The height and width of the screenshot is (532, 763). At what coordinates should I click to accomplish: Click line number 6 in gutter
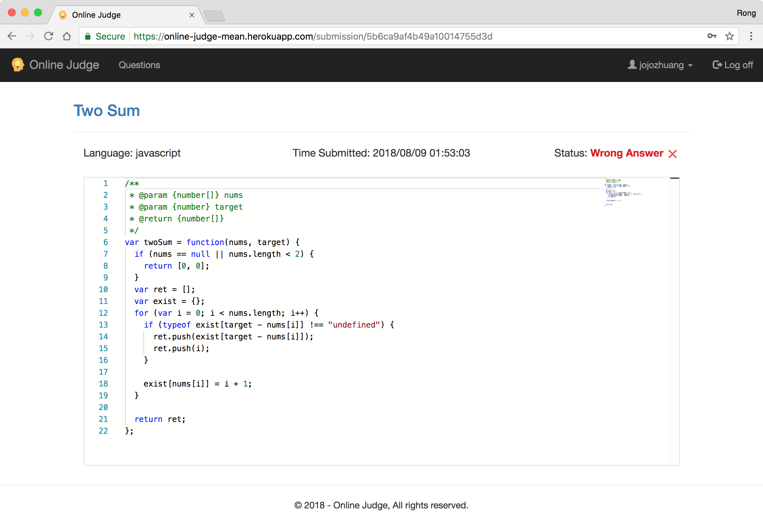tap(105, 242)
